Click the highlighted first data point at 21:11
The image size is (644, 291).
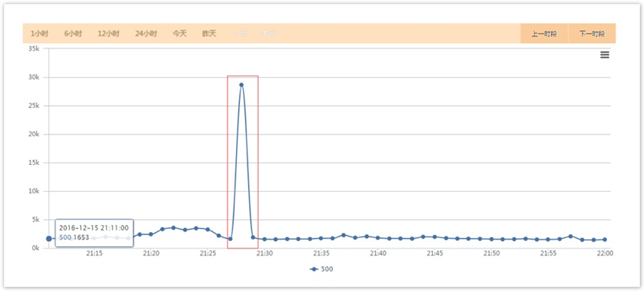(x=49, y=238)
